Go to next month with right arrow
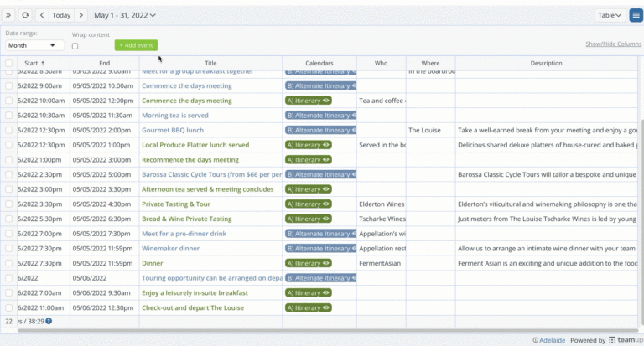 (80, 15)
